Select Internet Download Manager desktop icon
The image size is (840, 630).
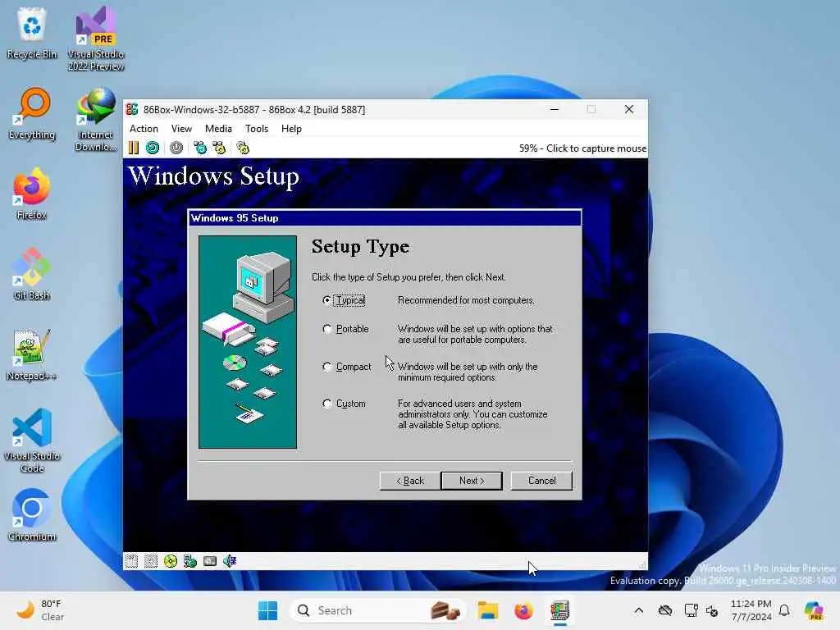[x=96, y=120]
